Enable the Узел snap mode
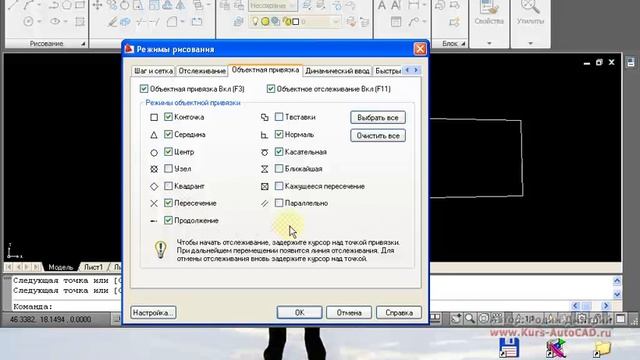Screen dimensions: 640x360 [168, 168]
